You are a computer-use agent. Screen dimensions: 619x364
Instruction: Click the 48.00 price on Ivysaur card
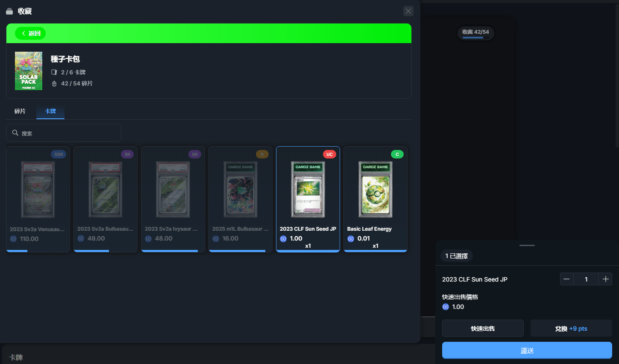164,238
